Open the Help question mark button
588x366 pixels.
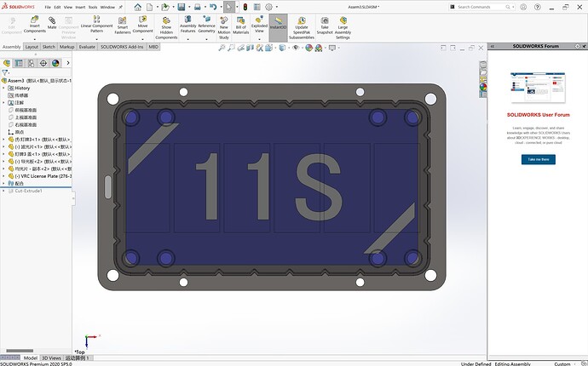click(x=538, y=7)
